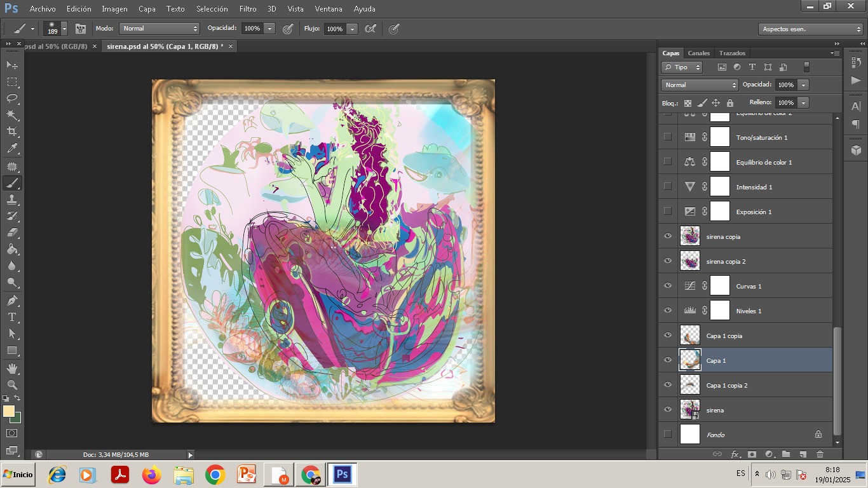Create a new layer icon
The image size is (868, 488).
(x=803, y=454)
